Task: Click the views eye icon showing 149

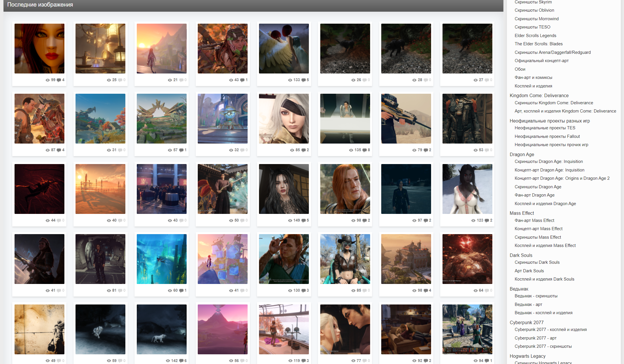Action: click(x=290, y=220)
